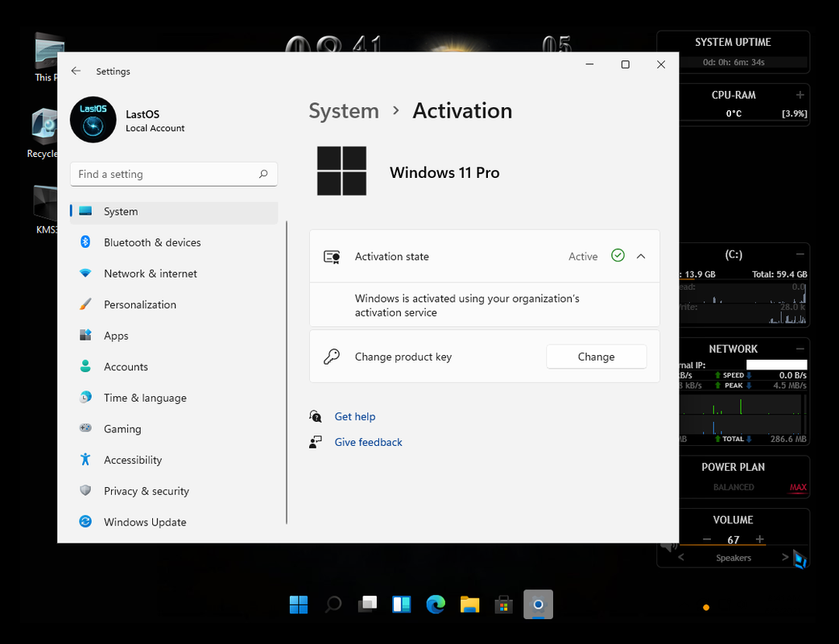Launch Microsoft Edge from the taskbar

(436, 605)
